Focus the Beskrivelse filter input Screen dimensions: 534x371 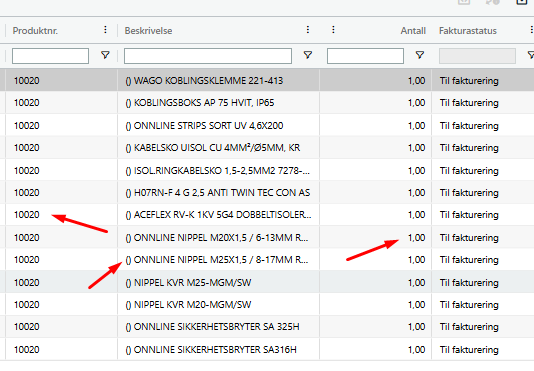tap(208, 56)
